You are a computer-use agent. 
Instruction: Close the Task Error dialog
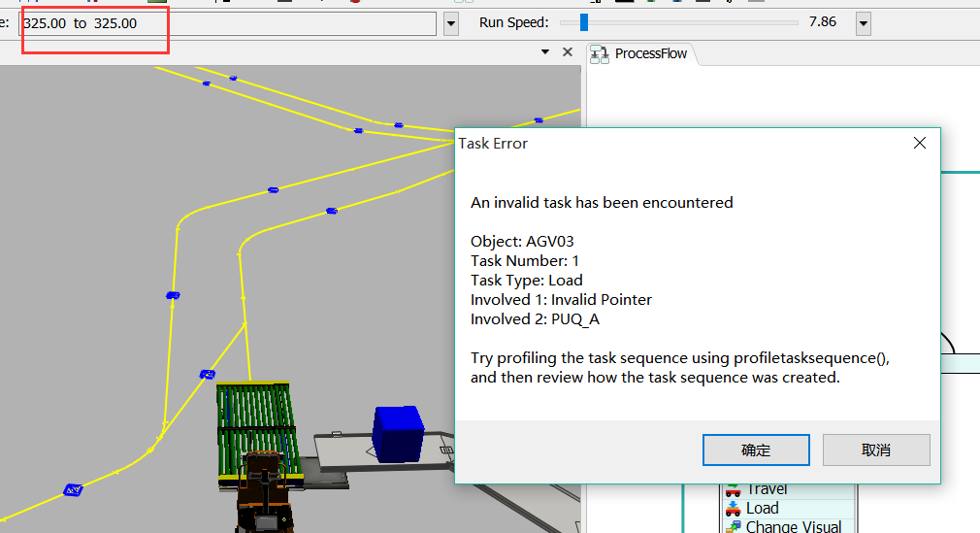click(919, 143)
